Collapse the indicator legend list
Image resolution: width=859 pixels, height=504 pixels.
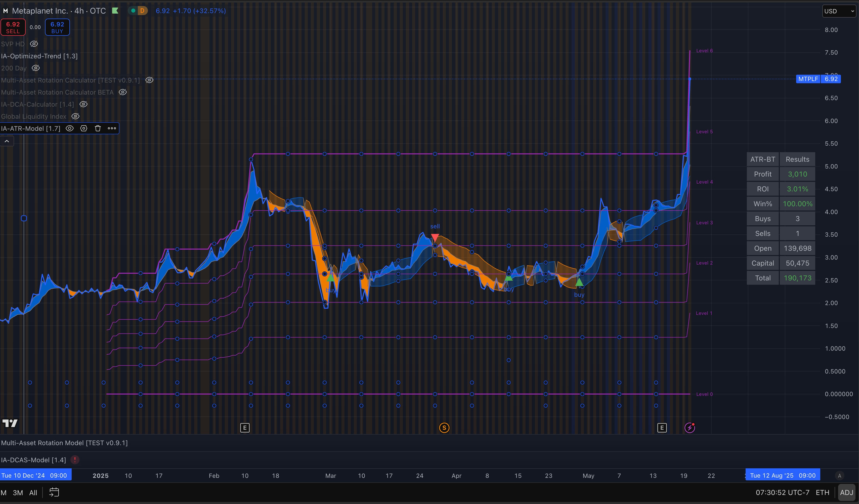7,141
